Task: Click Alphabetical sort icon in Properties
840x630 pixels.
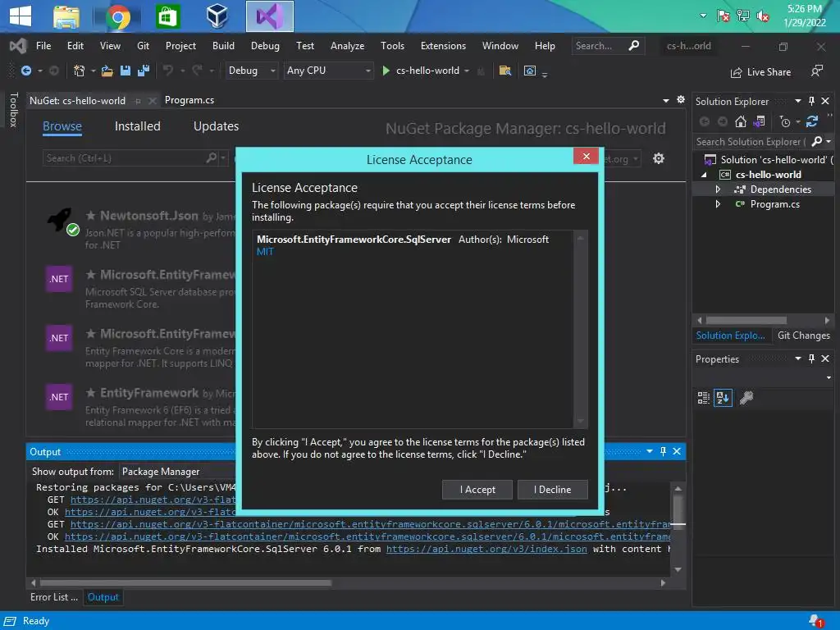Action: pos(723,398)
